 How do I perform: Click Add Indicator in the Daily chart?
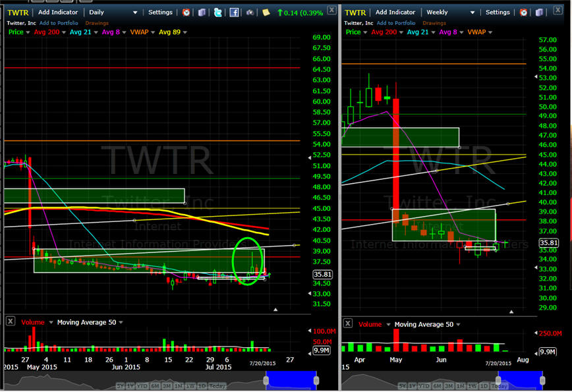pos(58,13)
